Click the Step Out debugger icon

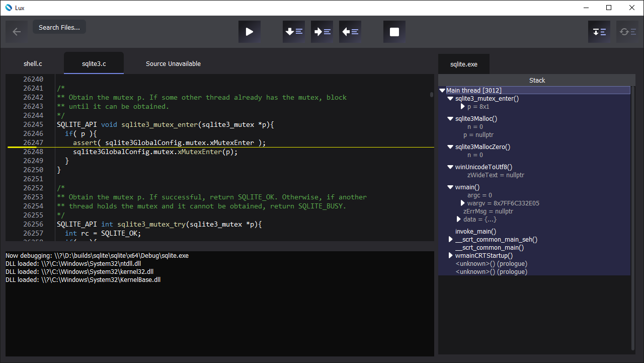[350, 32]
